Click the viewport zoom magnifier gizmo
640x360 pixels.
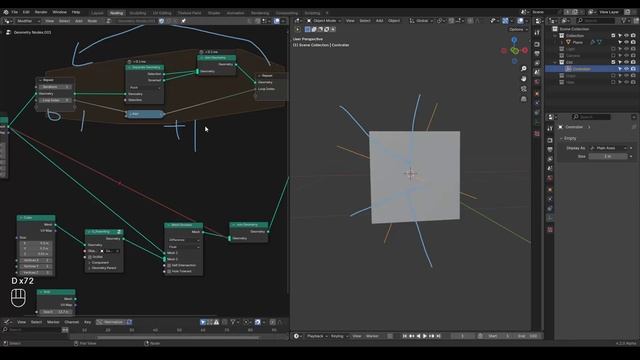pos(524,69)
